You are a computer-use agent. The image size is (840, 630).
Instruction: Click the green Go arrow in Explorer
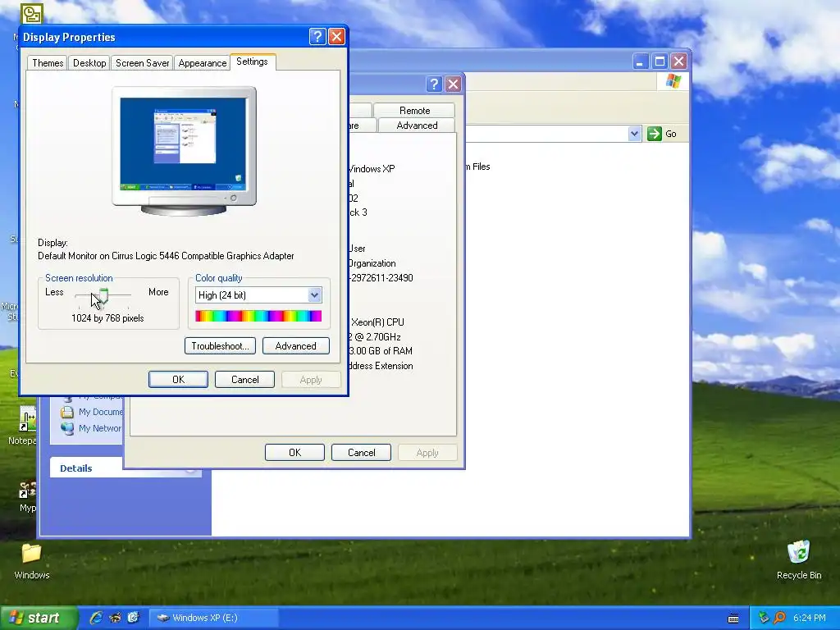[654, 134]
